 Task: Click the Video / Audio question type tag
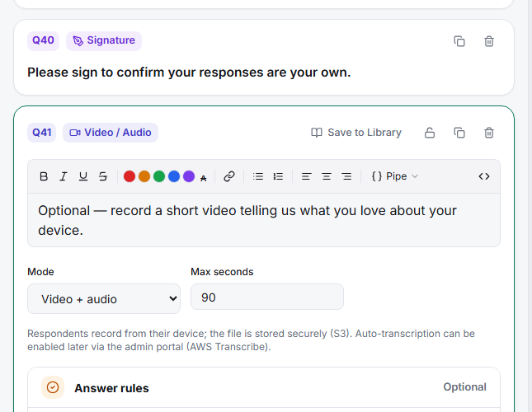[111, 133]
